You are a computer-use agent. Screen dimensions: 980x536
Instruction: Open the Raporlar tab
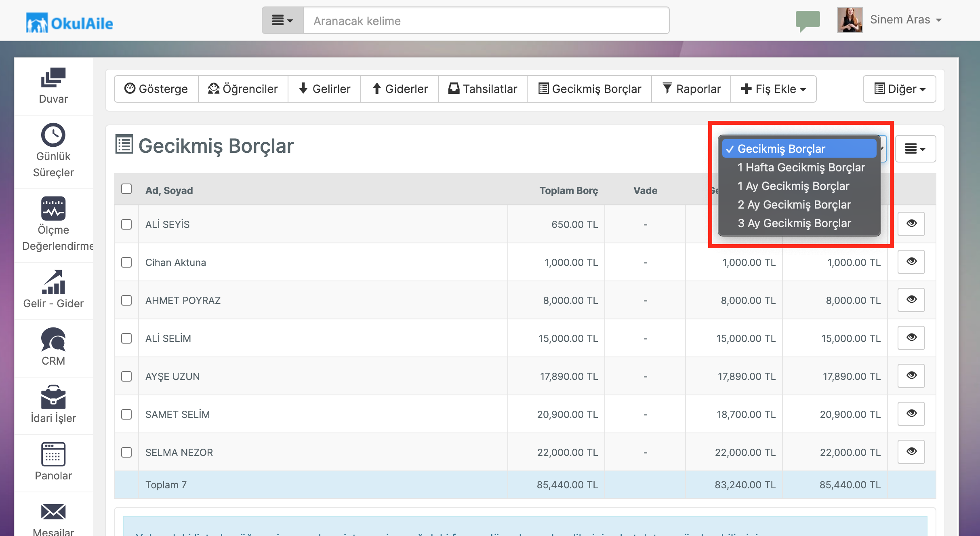[691, 89]
